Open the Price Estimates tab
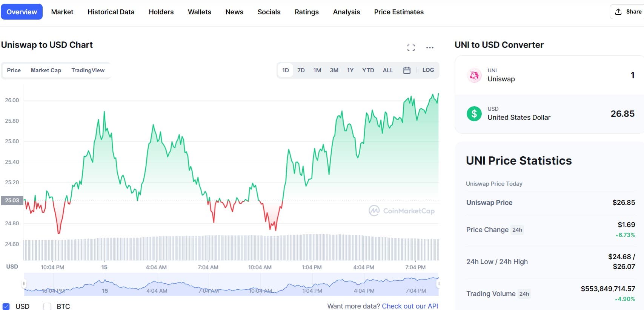Screen dimensions: 644x310 tap(399, 12)
